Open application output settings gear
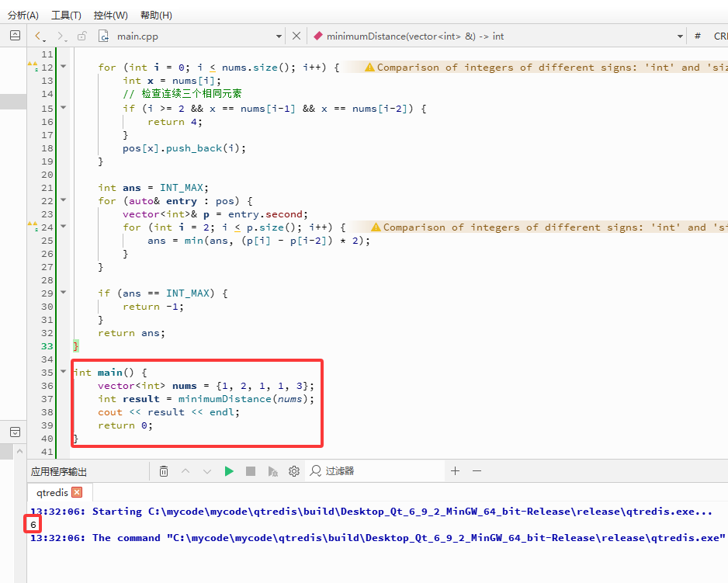This screenshot has height=583, width=728. coord(294,471)
